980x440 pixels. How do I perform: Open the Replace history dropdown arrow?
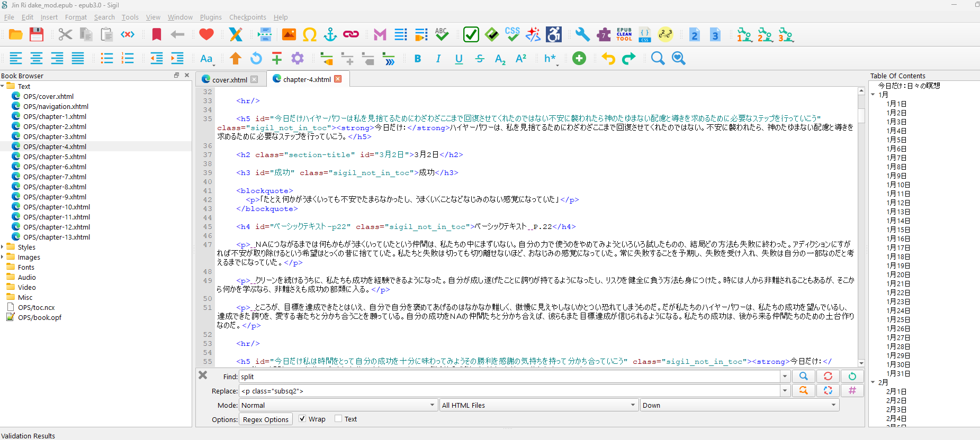click(785, 391)
